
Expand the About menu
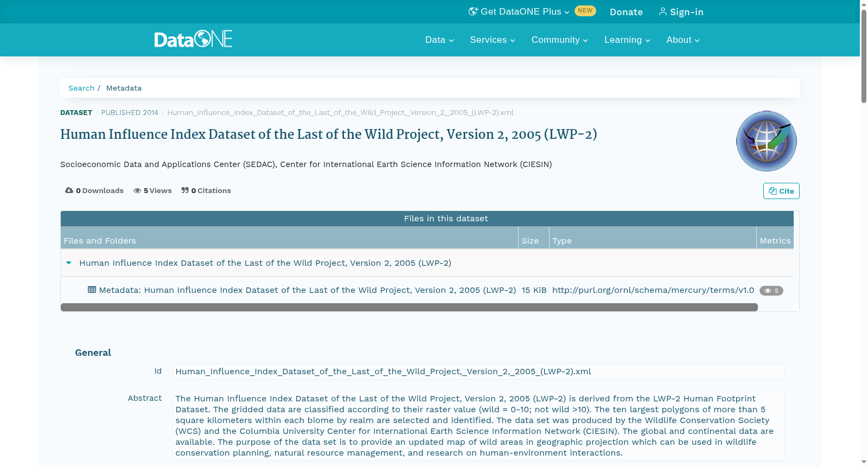[683, 40]
